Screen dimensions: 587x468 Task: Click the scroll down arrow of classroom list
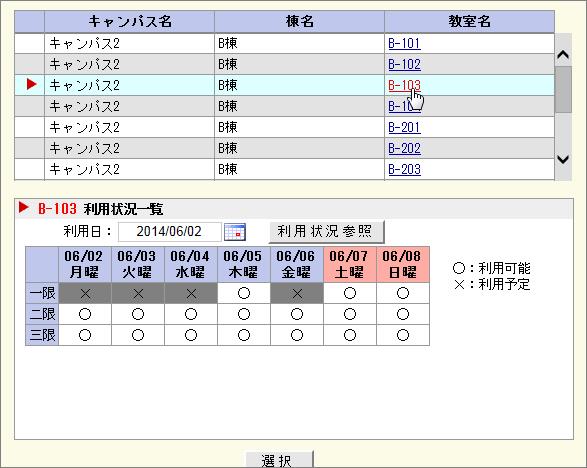tap(563, 159)
